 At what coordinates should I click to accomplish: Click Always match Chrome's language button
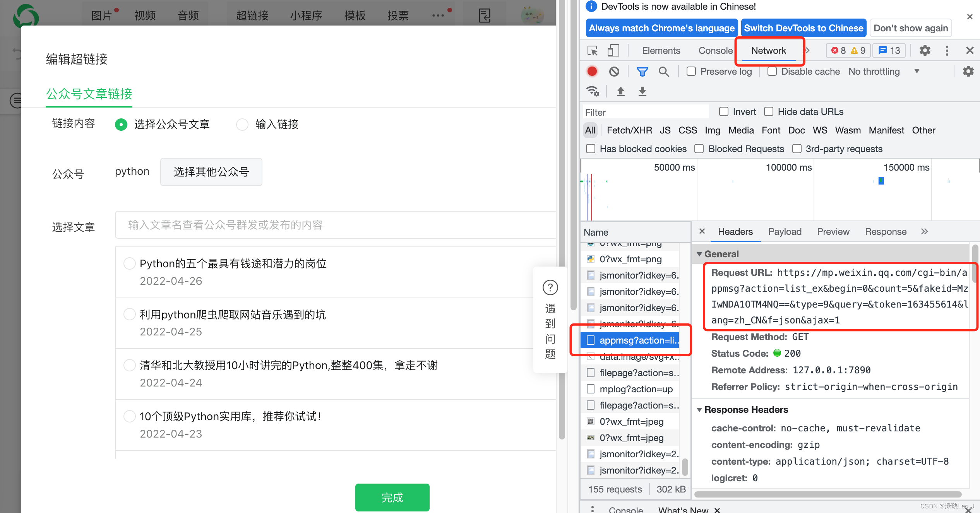(661, 28)
